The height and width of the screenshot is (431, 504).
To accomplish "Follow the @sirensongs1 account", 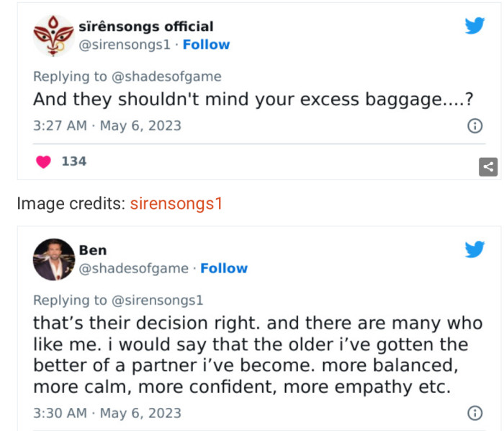I will (x=206, y=45).
